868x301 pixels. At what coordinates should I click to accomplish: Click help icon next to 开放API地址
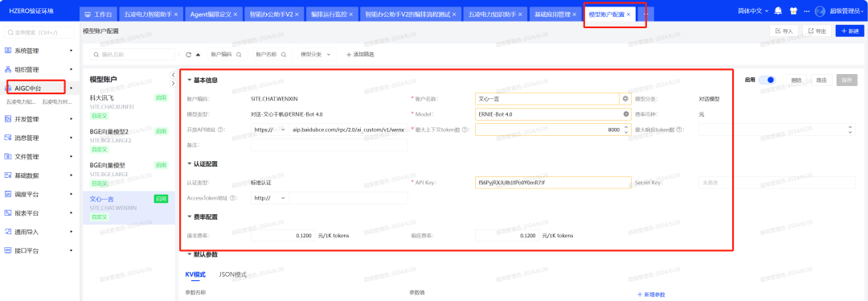pos(220,130)
